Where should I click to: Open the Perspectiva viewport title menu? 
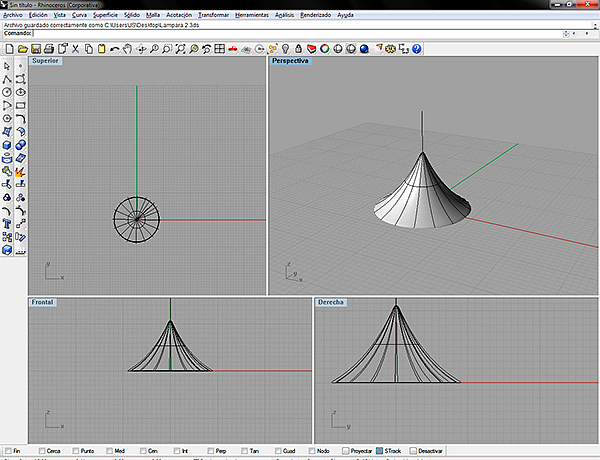(x=290, y=61)
